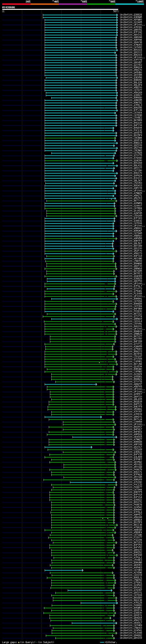Select UniRef100_Q38827 label

pyautogui.click(x=131, y=95)
